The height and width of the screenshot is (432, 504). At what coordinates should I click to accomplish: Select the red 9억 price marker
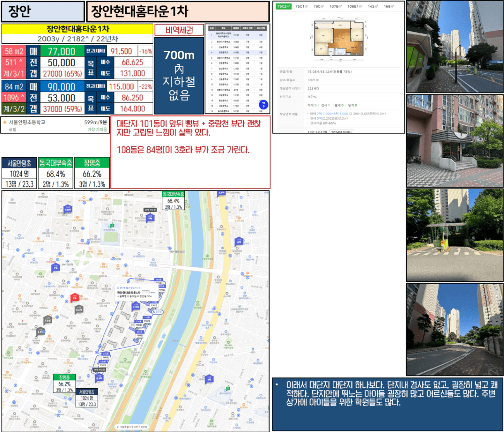(75, 298)
